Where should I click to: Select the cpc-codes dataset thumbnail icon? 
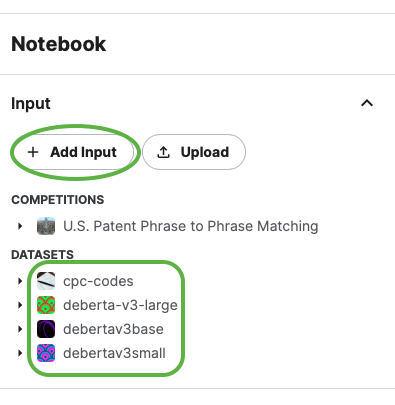pos(46,281)
